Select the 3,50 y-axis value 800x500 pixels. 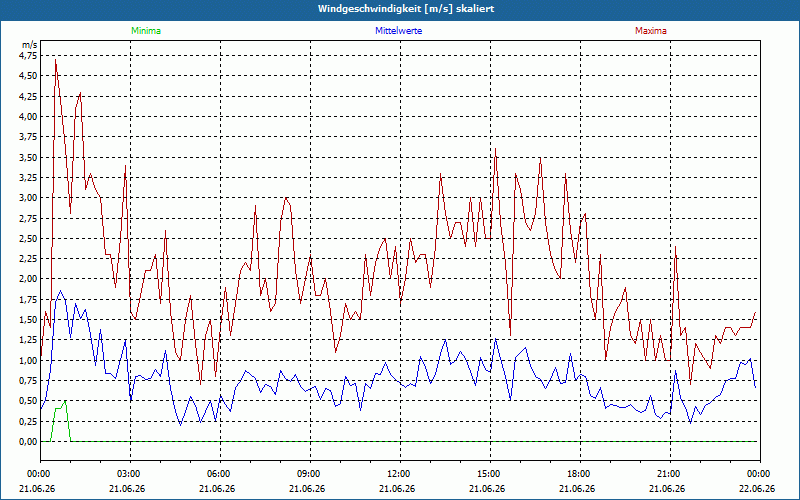click(x=28, y=157)
